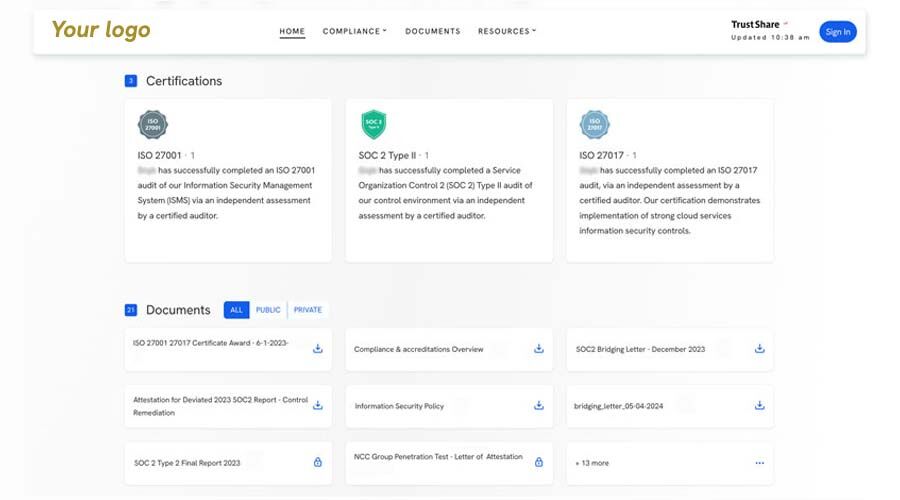The width and height of the screenshot is (900, 500).
Task: Click the ISO 27001 certification badge icon
Action: pos(152,125)
